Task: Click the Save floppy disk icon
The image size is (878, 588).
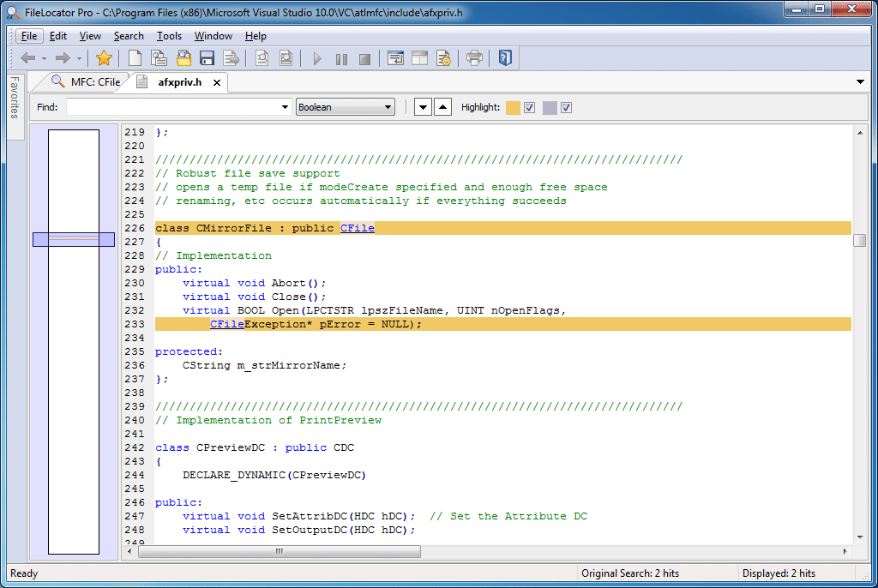Action: 207,58
